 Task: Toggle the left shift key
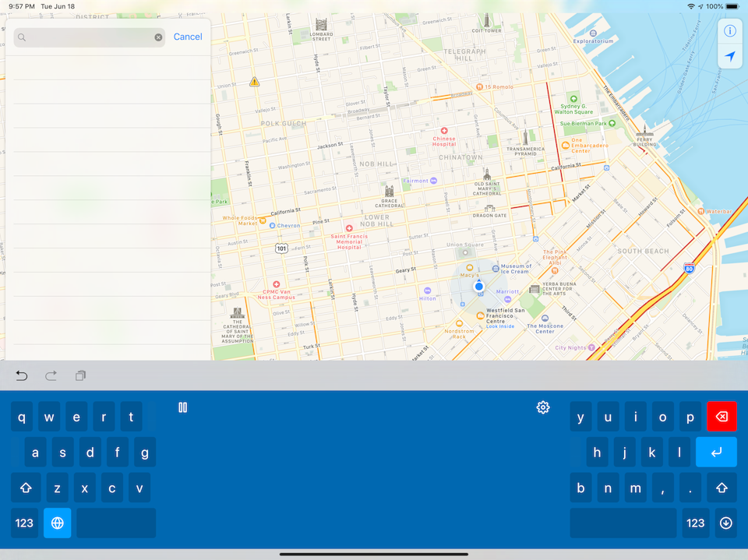(26, 488)
